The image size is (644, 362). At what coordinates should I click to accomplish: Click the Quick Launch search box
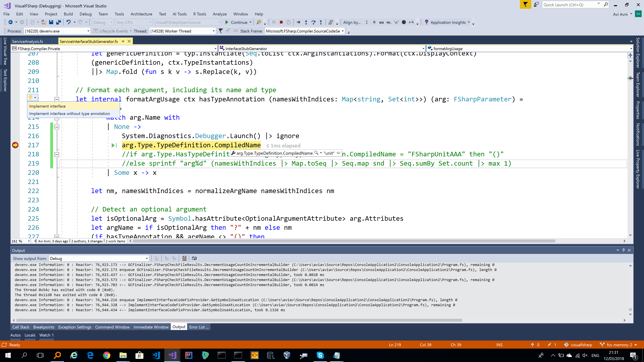click(570, 5)
